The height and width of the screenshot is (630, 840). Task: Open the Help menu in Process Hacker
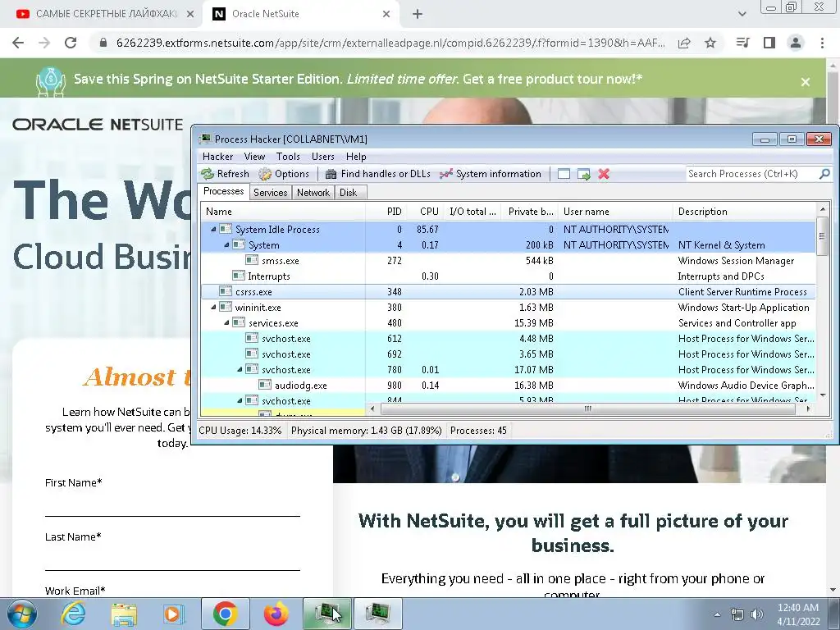tap(356, 157)
